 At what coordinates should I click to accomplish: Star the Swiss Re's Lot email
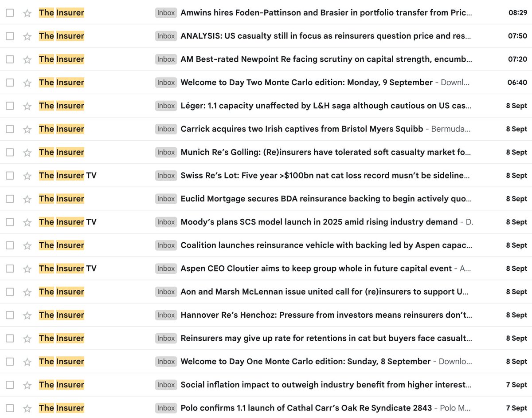pos(27,176)
